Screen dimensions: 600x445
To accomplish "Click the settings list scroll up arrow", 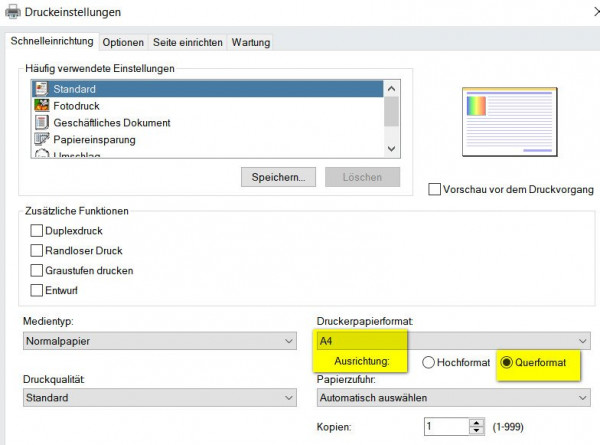I will point(391,89).
